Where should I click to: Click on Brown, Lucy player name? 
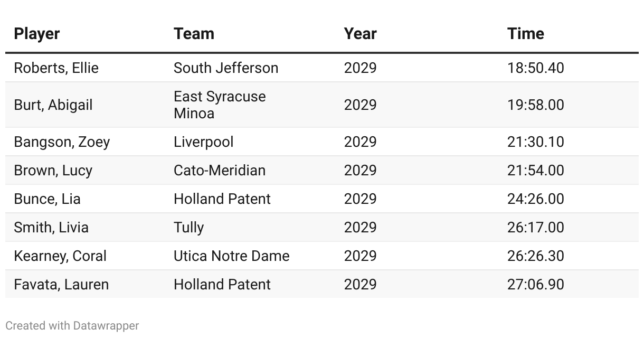(53, 171)
